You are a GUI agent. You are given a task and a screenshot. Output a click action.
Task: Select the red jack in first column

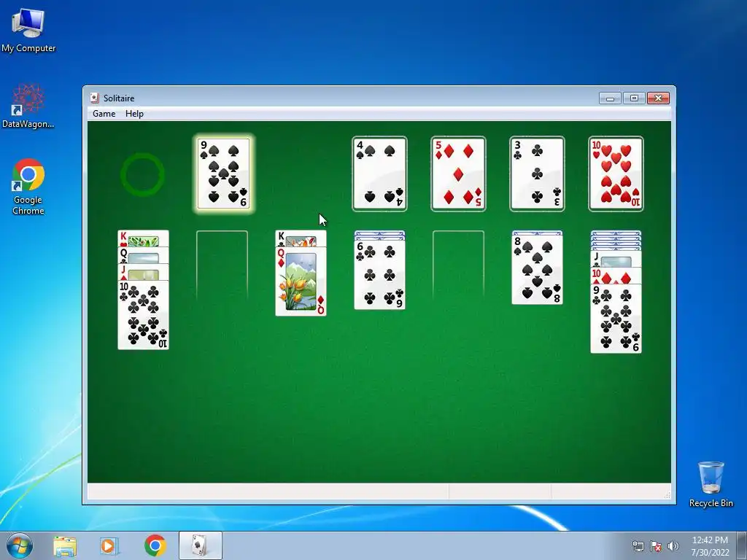(144, 272)
